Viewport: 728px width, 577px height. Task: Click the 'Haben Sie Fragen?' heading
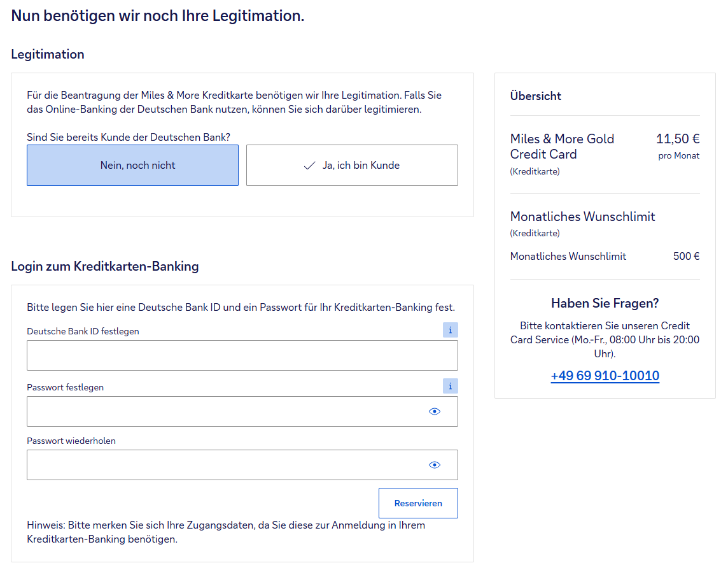pyautogui.click(x=605, y=303)
